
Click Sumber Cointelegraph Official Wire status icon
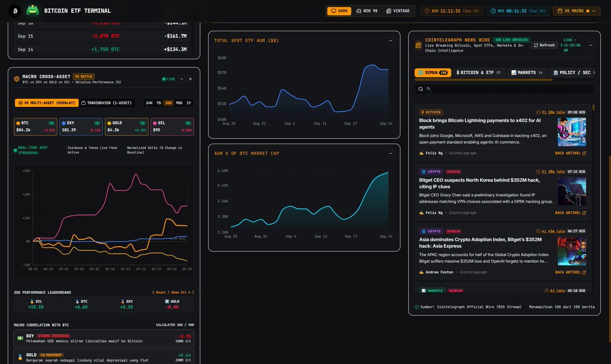point(417,307)
